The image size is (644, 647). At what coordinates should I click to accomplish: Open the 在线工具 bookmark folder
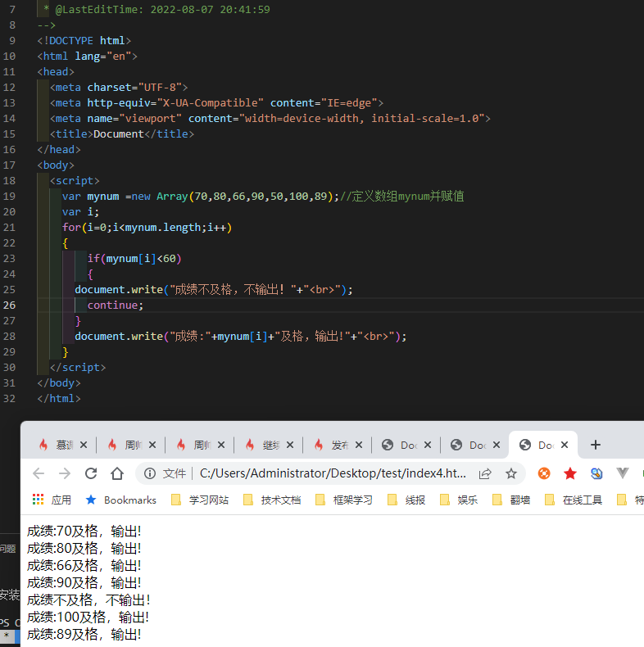[574, 500]
